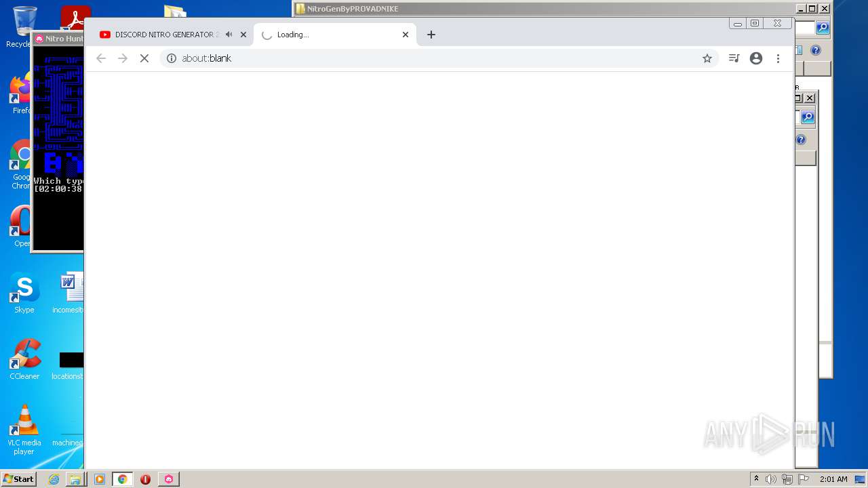Open Windows Explorer from taskbar
The height and width of the screenshot is (488, 868).
click(x=75, y=479)
